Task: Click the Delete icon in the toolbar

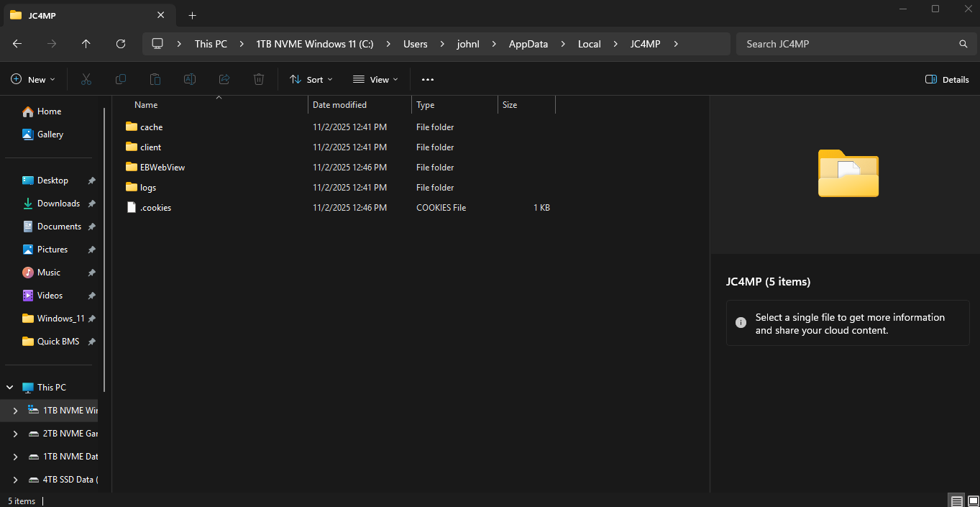Action: [258, 79]
